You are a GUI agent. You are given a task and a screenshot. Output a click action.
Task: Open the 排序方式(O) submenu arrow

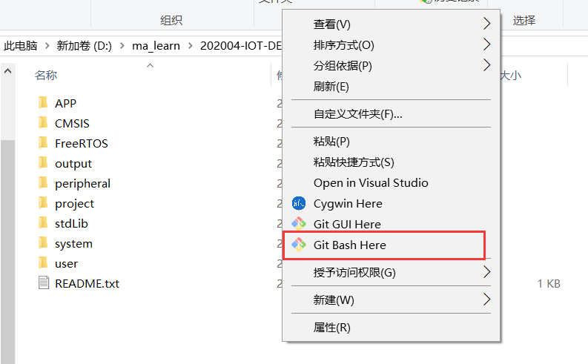coord(486,44)
